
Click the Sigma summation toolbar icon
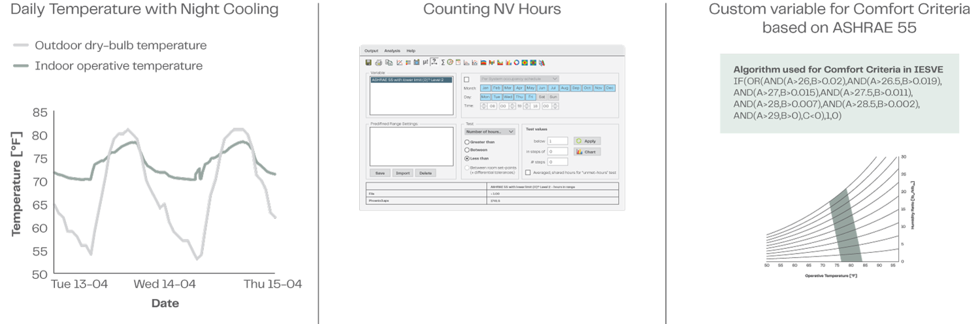443,62
